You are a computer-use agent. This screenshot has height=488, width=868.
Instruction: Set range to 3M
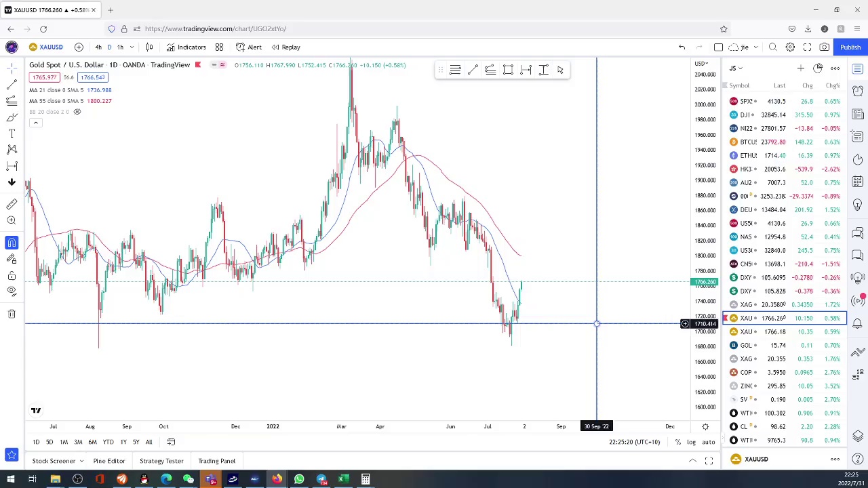pyautogui.click(x=78, y=442)
